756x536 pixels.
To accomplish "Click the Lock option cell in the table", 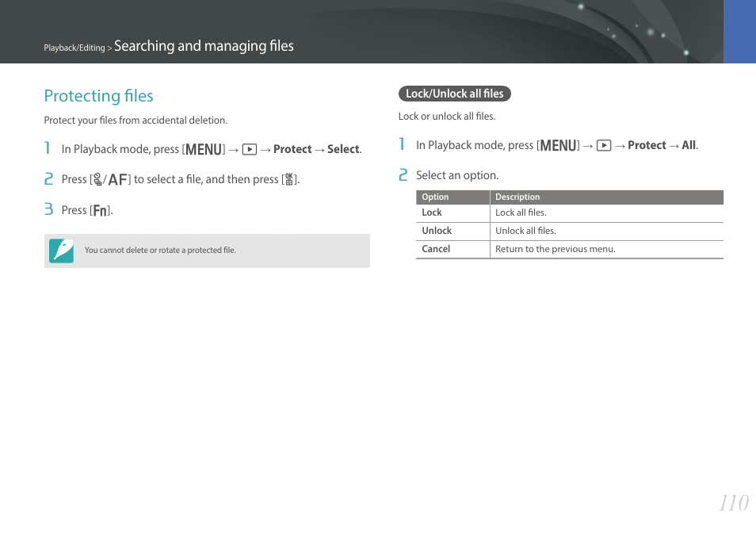I will [x=452, y=213].
